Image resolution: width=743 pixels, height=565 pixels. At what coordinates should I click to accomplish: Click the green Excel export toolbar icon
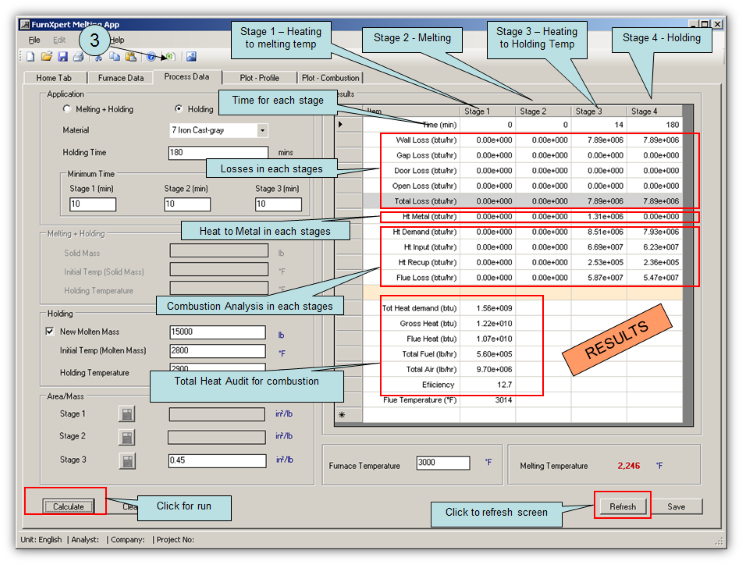click(x=170, y=57)
